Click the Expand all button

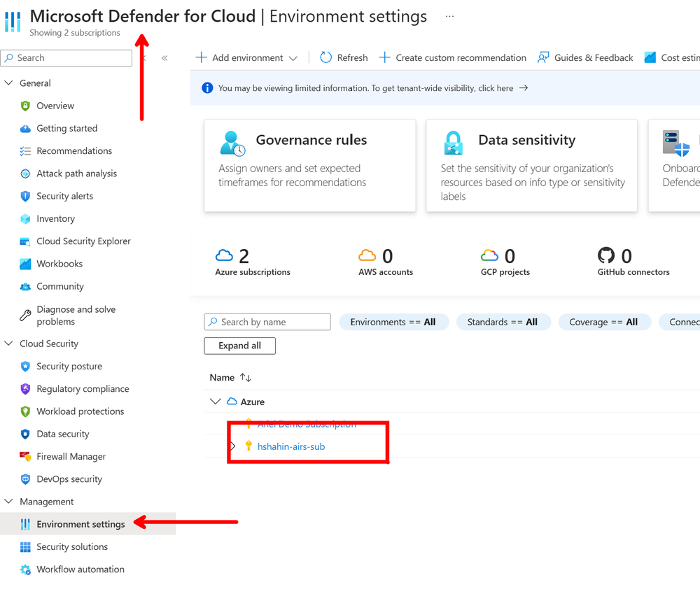click(x=239, y=346)
